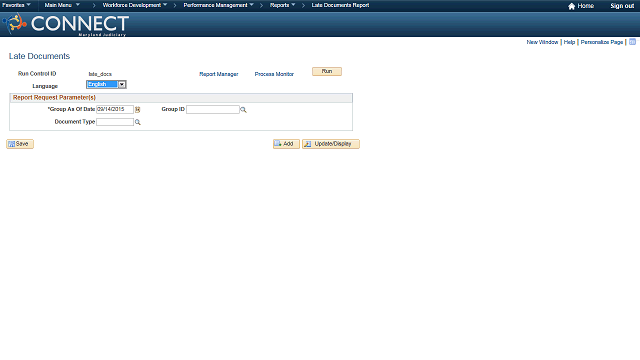
Task: Open the Favorites menu
Action: click(x=16, y=5)
